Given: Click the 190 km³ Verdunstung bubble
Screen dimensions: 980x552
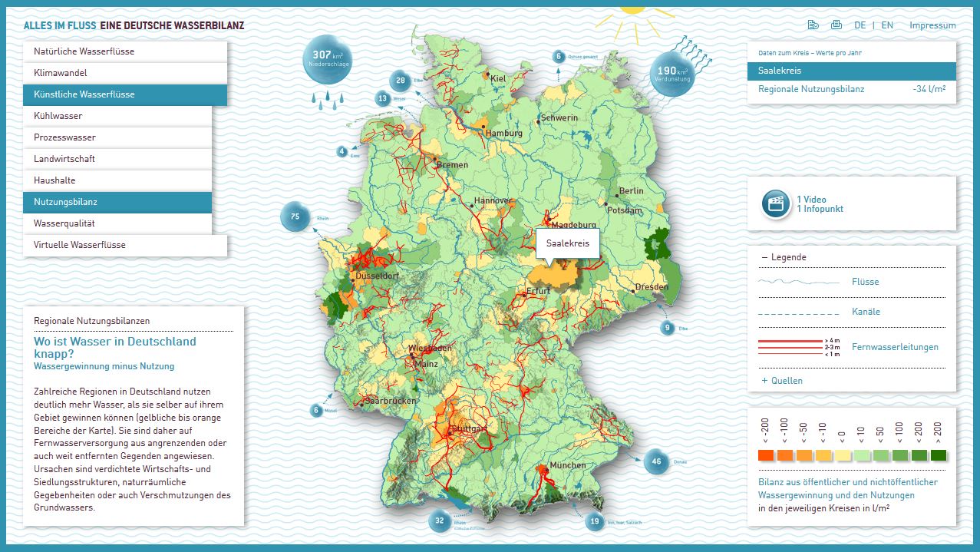Looking at the screenshot, I should (x=673, y=74).
